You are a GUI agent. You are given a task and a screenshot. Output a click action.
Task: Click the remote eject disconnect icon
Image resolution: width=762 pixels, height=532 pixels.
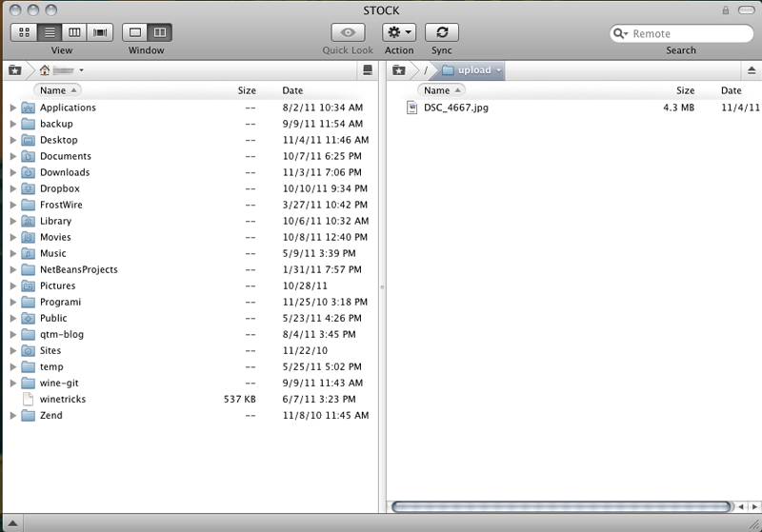751,70
